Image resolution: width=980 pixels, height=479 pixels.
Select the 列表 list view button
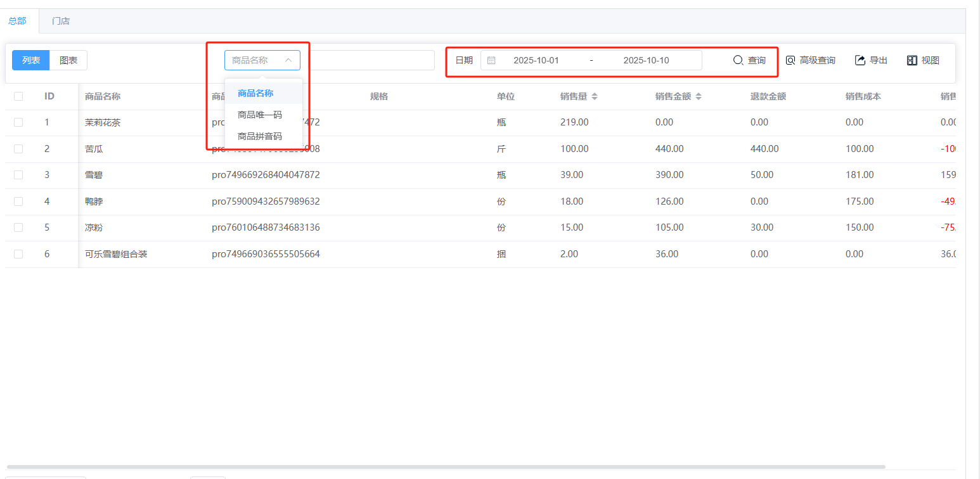tap(31, 60)
